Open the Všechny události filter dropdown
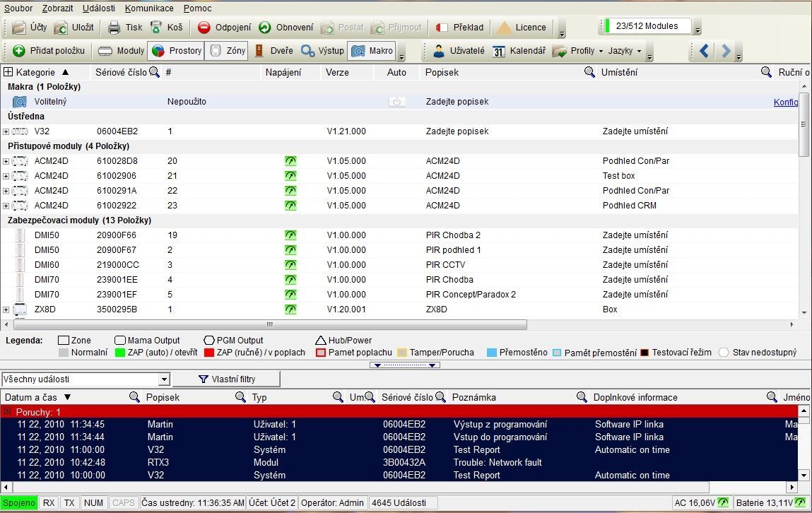Image resolution: width=812 pixels, height=513 pixels. point(164,379)
